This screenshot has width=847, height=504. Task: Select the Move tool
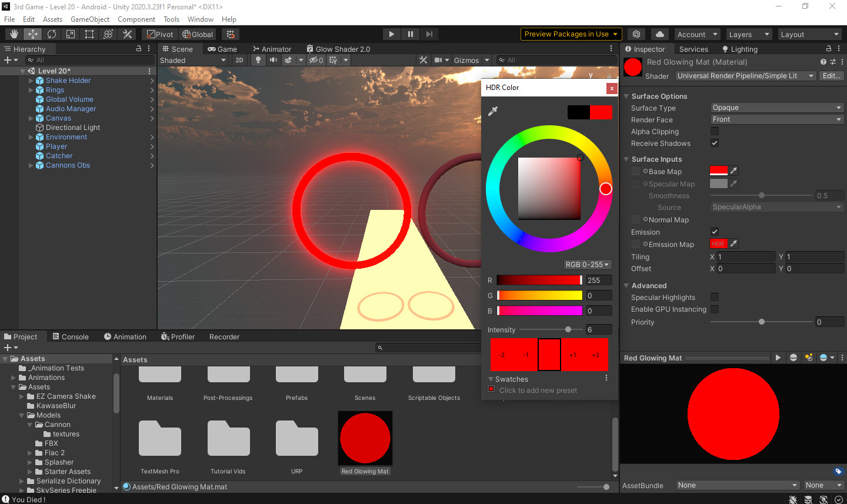pyautogui.click(x=32, y=34)
